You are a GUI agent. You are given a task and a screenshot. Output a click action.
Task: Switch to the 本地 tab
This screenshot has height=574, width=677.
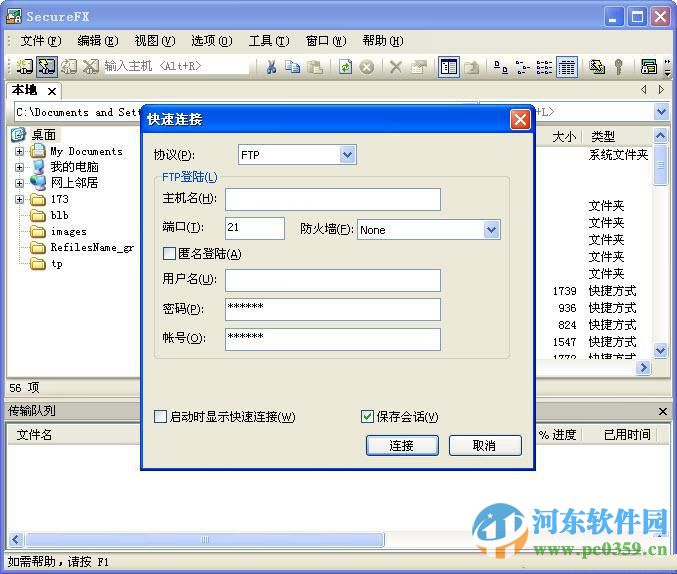tap(25, 90)
